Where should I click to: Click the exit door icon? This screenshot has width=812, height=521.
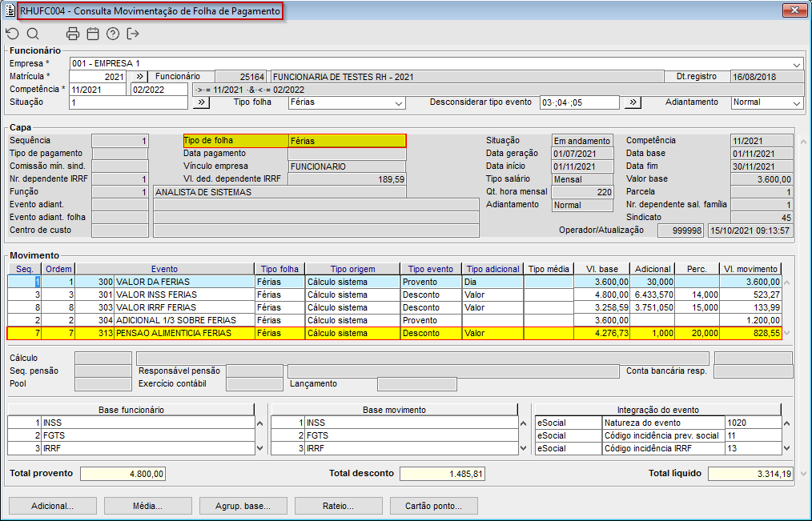[x=133, y=34]
